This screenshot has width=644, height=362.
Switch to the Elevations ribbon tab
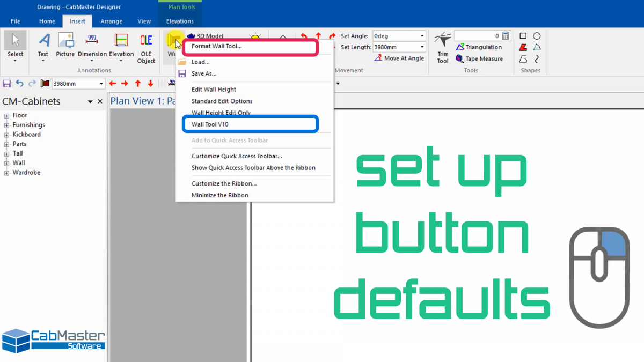pos(180,21)
